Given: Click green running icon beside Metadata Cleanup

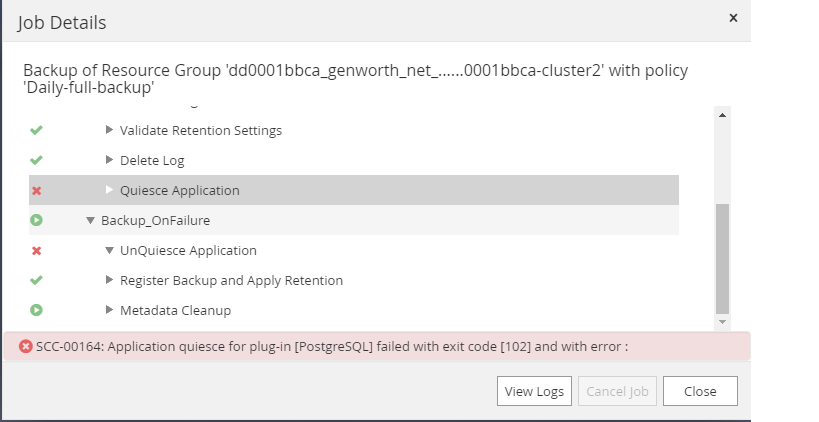Looking at the screenshot, I should [37, 310].
